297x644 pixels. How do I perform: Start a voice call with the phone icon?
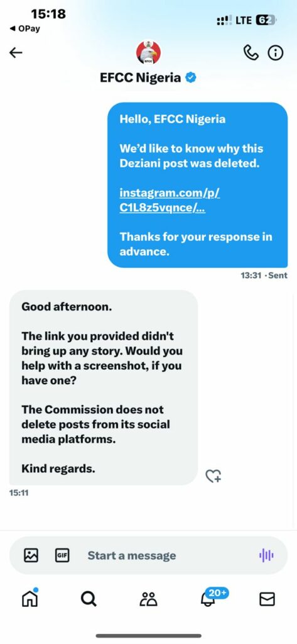pyautogui.click(x=251, y=53)
